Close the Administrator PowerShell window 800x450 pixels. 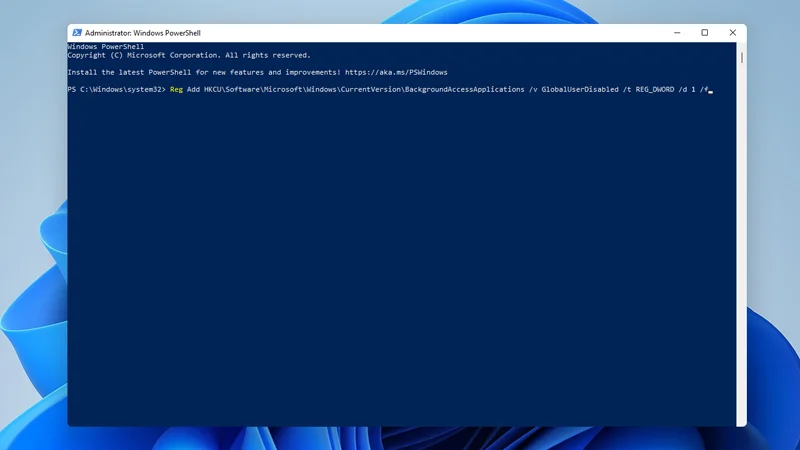(x=733, y=33)
